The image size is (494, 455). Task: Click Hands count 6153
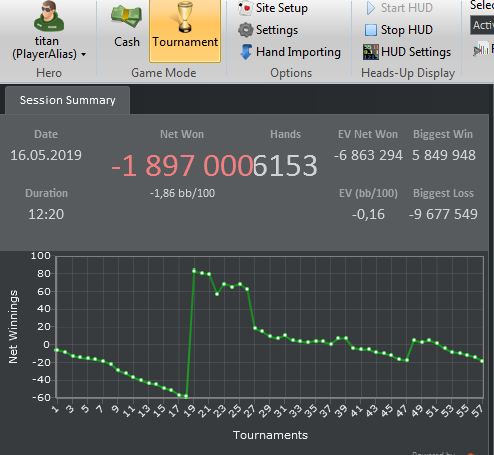click(285, 165)
